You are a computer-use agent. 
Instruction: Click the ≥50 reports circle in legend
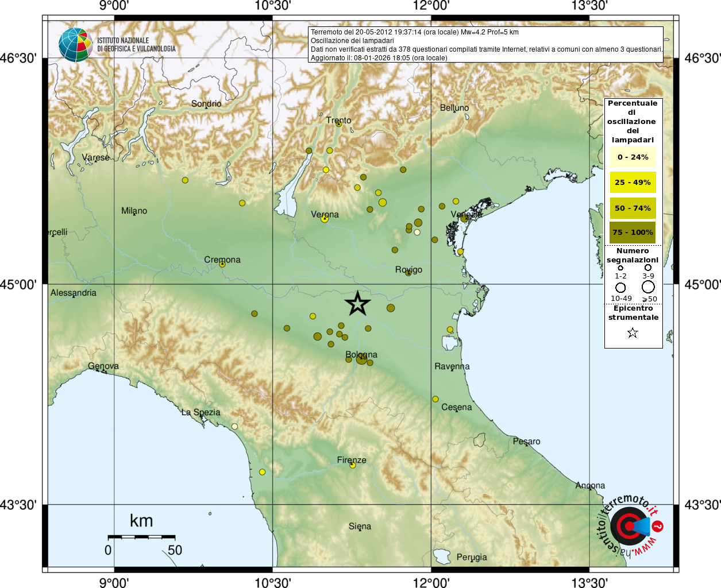pos(648,287)
